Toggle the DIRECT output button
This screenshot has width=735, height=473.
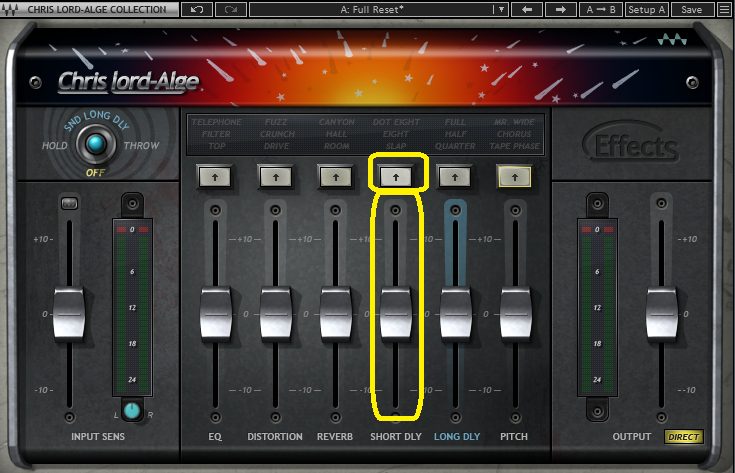(x=684, y=437)
